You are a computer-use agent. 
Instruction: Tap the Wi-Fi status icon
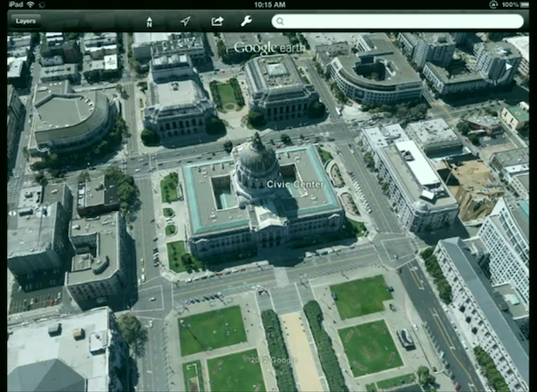31,4
